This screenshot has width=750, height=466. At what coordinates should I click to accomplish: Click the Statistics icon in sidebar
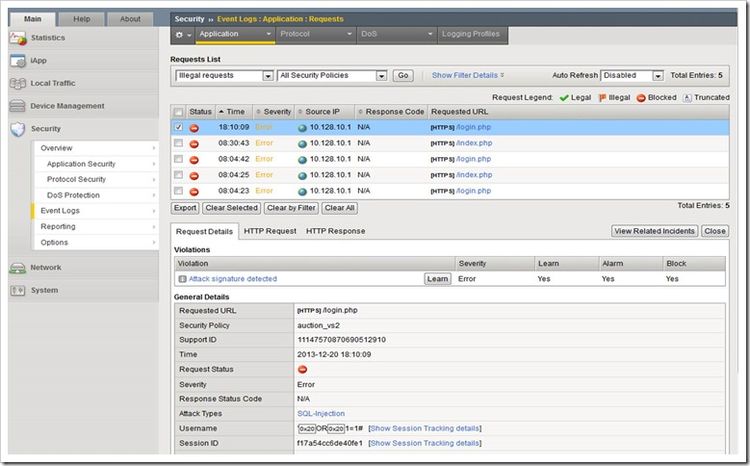pyautogui.click(x=17, y=38)
